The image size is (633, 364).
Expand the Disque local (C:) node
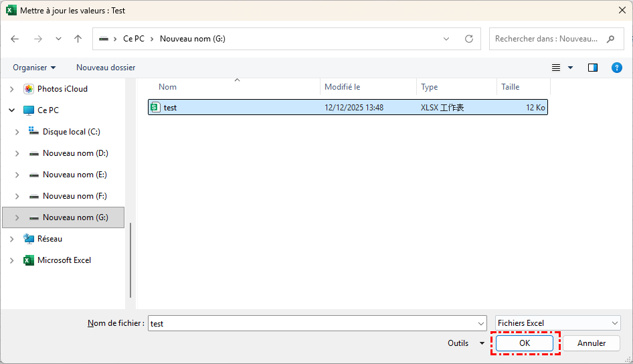coord(17,132)
